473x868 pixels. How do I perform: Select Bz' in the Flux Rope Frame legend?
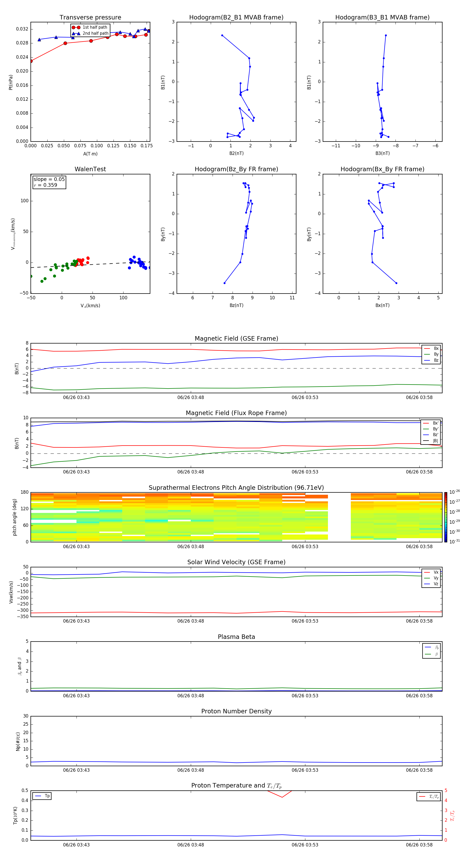point(431,435)
